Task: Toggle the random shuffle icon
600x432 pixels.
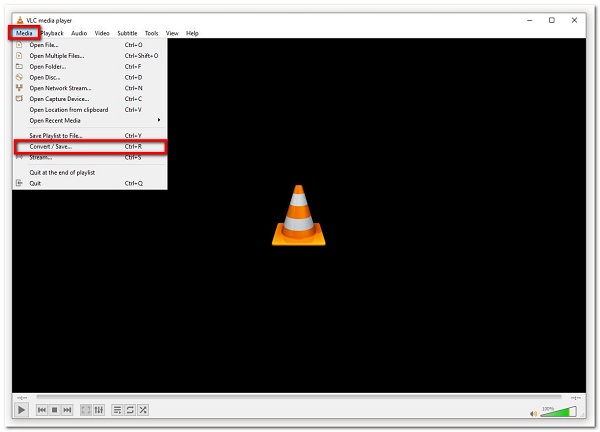Action: tap(143, 410)
